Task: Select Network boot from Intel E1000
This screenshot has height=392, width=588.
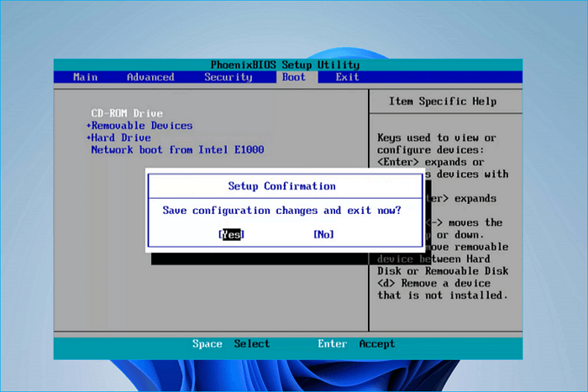Action: point(177,150)
